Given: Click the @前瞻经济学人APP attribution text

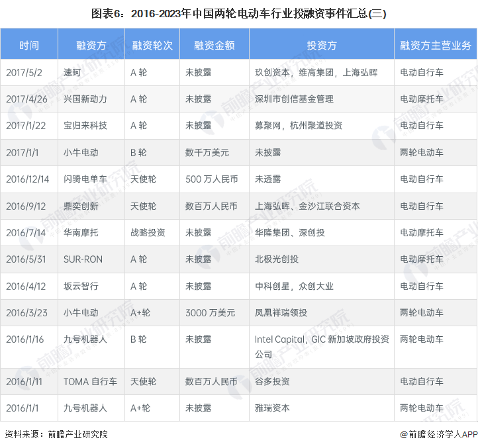Looking at the screenshot, I should (438, 435).
